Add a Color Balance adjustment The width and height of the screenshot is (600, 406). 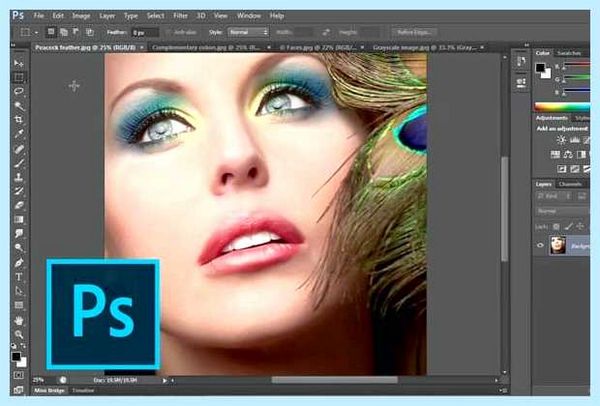point(568,155)
